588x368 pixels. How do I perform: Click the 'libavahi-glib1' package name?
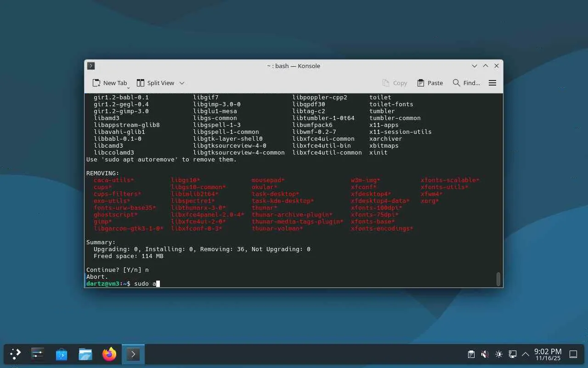[119, 132]
